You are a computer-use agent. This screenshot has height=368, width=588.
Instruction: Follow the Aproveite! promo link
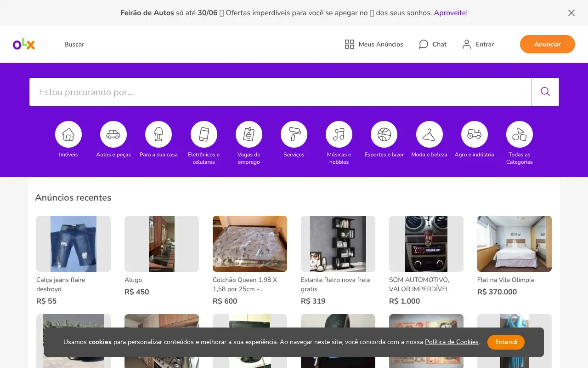pyautogui.click(x=451, y=13)
